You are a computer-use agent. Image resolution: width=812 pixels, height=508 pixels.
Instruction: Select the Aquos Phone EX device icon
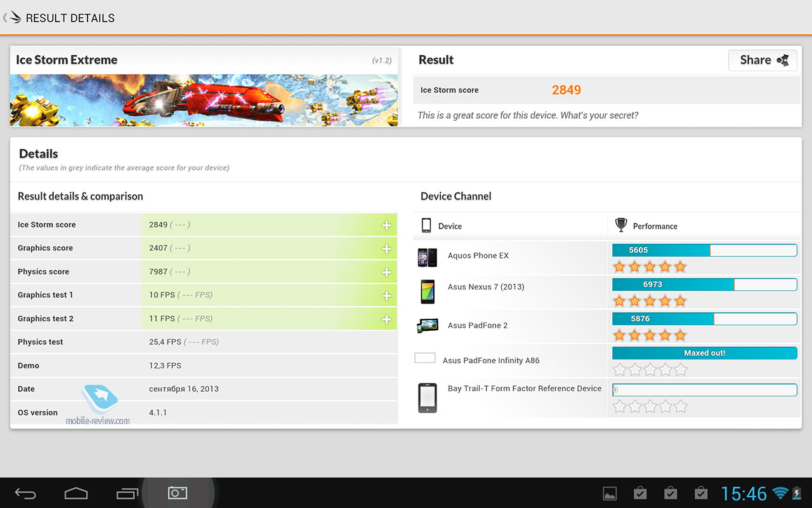pyautogui.click(x=427, y=257)
